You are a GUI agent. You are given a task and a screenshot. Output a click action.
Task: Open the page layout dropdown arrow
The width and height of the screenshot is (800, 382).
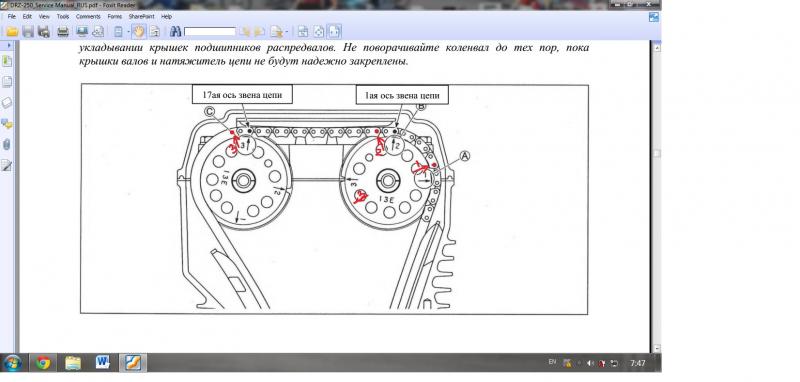point(128,32)
